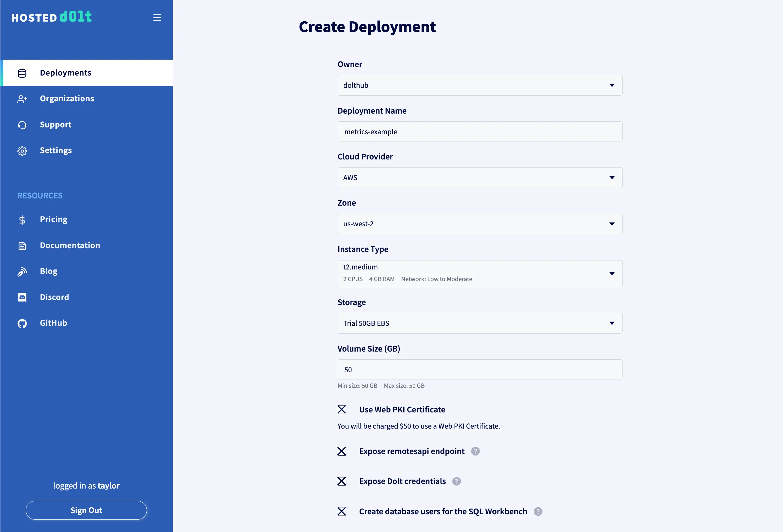Expand the Zone dropdown showing us-west-2
Screen dimensions: 783x532
[480, 224]
